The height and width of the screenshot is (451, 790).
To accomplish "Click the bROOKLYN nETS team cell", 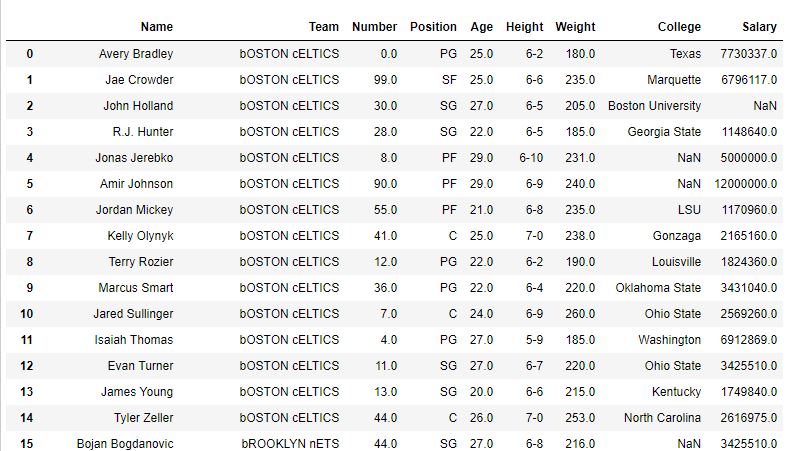I will 290,444.
